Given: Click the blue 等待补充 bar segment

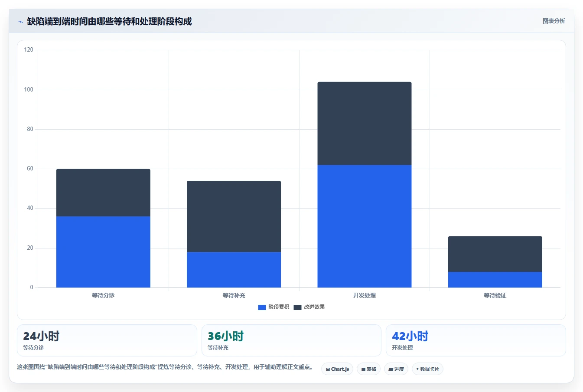Looking at the screenshot, I should [234, 270].
